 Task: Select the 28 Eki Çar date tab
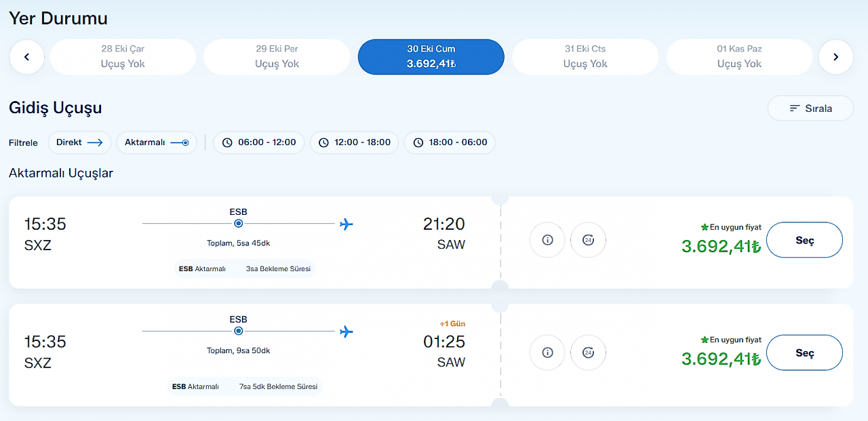[123, 57]
